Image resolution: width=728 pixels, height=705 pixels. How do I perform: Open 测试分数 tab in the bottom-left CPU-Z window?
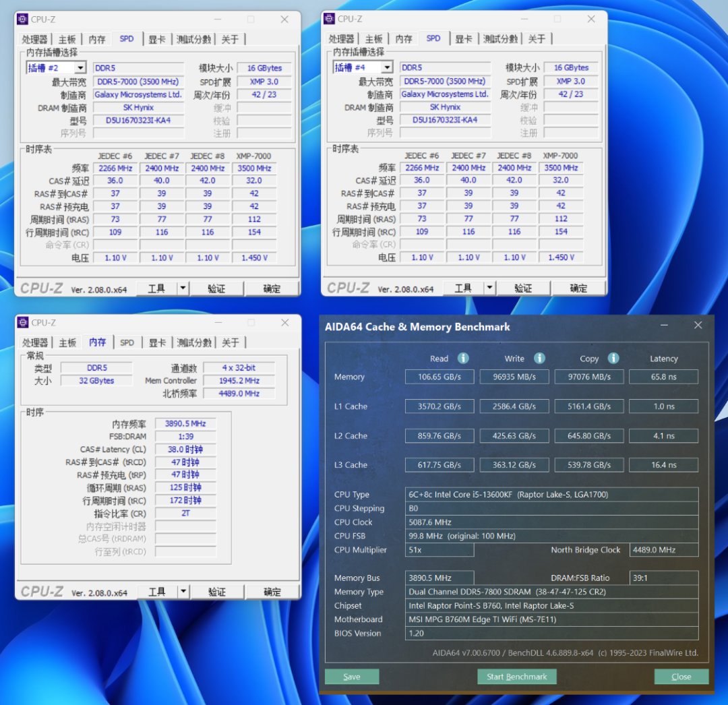194,342
